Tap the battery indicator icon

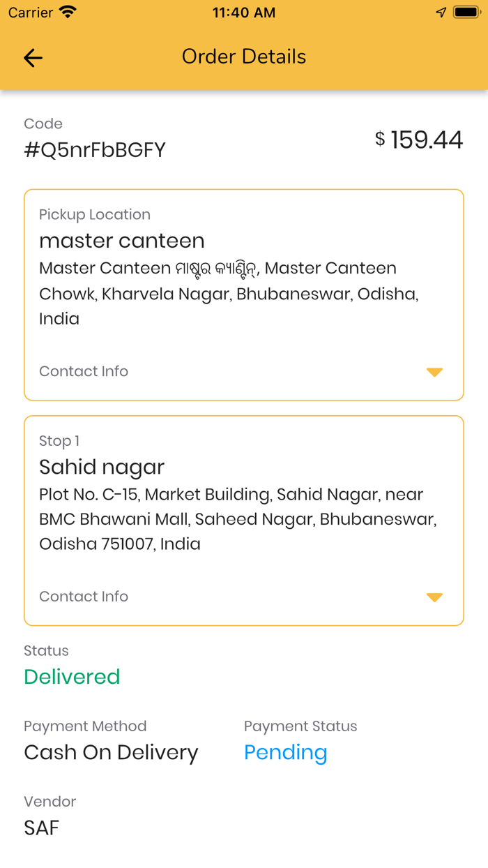[465, 13]
